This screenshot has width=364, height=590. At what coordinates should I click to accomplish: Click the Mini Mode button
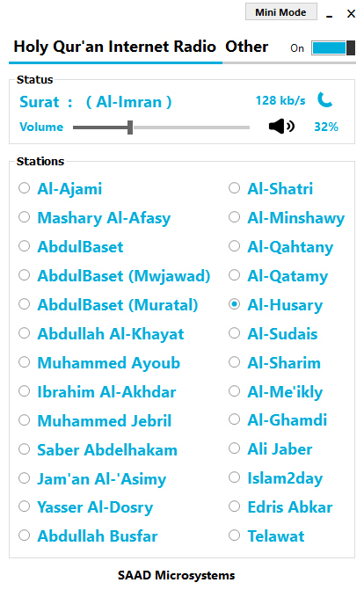click(280, 12)
